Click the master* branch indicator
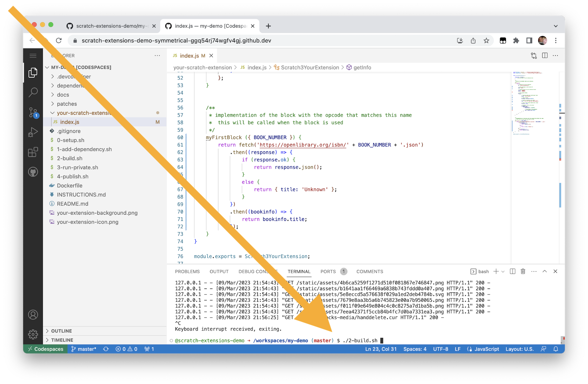588x384 pixels. click(x=84, y=349)
